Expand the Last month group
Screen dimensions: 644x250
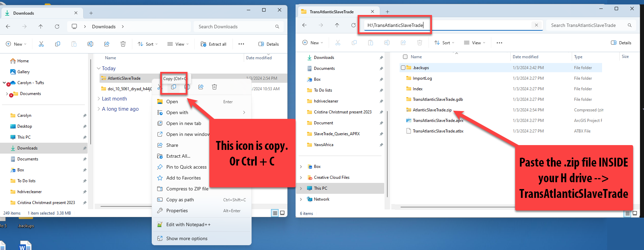click(99, 99)
